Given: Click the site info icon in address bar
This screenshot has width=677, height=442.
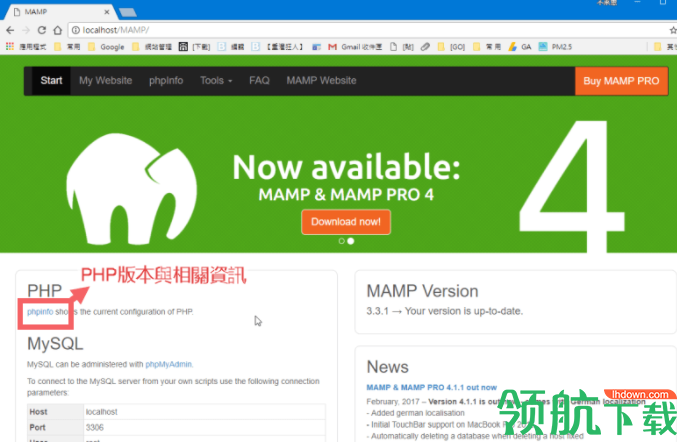Looking at the screenshot, I should coord(76,30).
